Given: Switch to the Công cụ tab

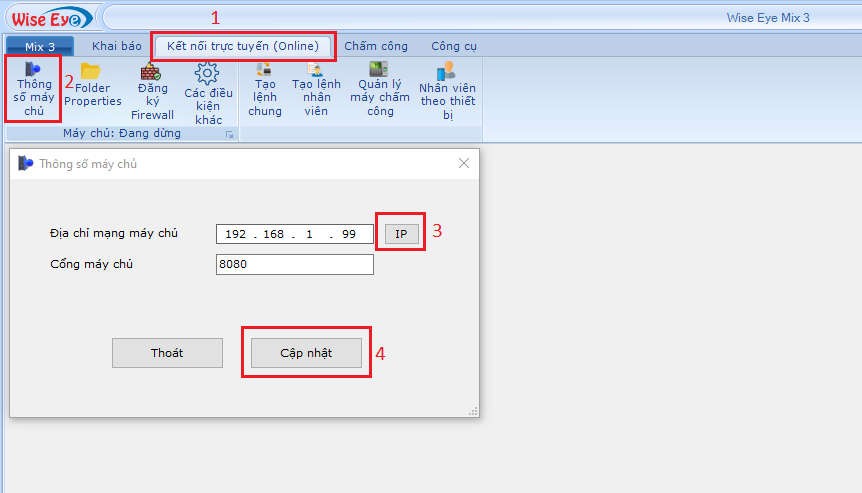Looking at the screenshot, I should click(x=454, y=46).
